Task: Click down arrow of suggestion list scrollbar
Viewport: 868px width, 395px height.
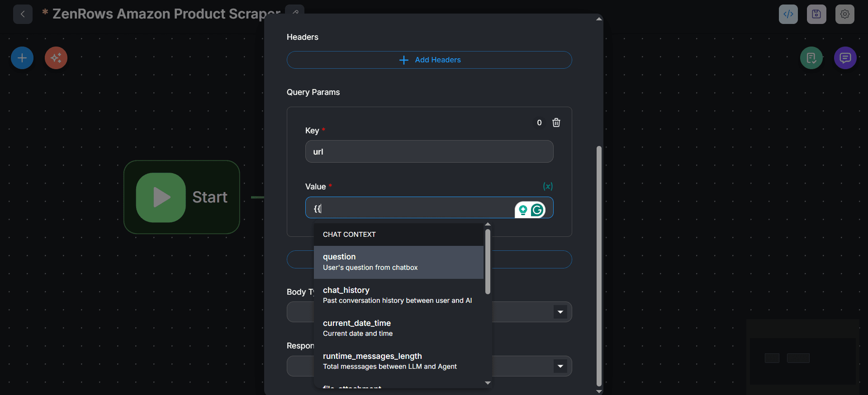Action: pos(488,383)
